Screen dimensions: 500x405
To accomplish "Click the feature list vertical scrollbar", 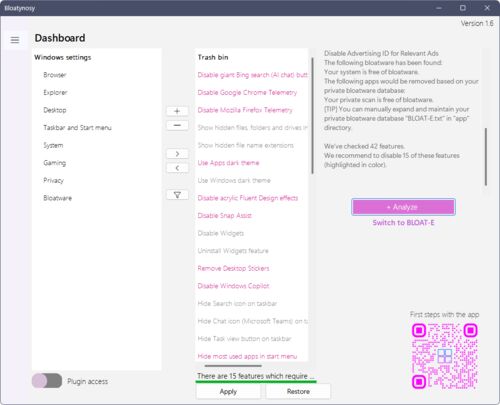I will pyautogui.click(x=312, y=116).
